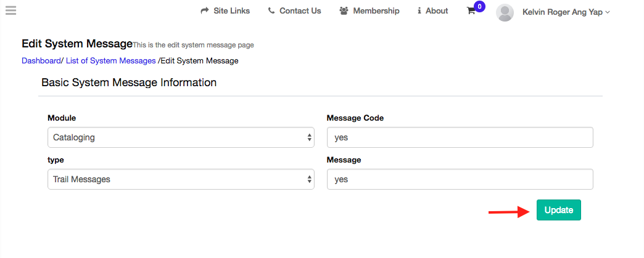Go to the Membership menu label

click(x=376, y=11)
